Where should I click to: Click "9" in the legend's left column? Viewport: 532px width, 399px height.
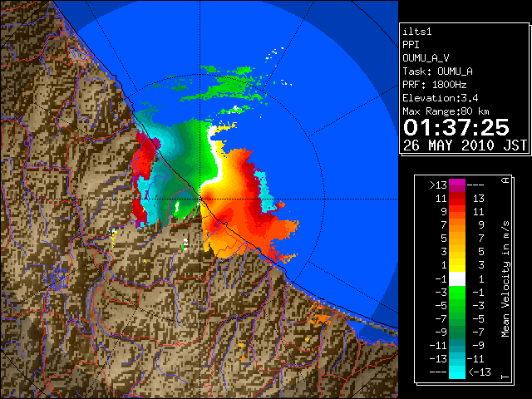coord(444,212)
